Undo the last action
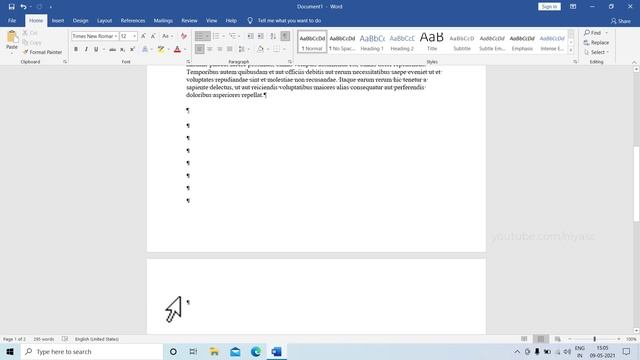 pyautogui.click(x=23, y=7)
